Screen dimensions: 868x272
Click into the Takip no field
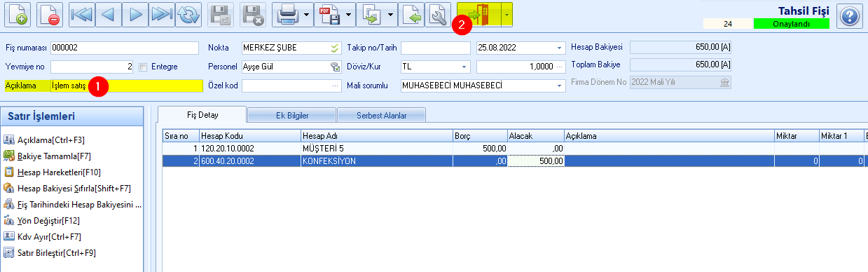click(436, 48)
